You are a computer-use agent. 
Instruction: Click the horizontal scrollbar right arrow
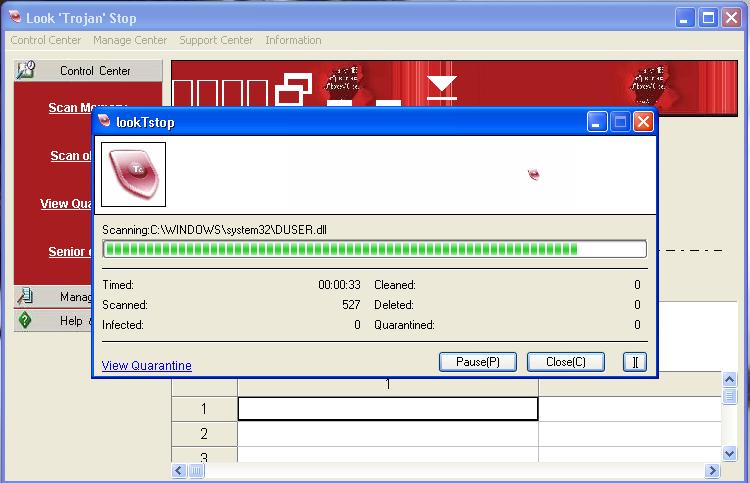(x=712, y=471)
